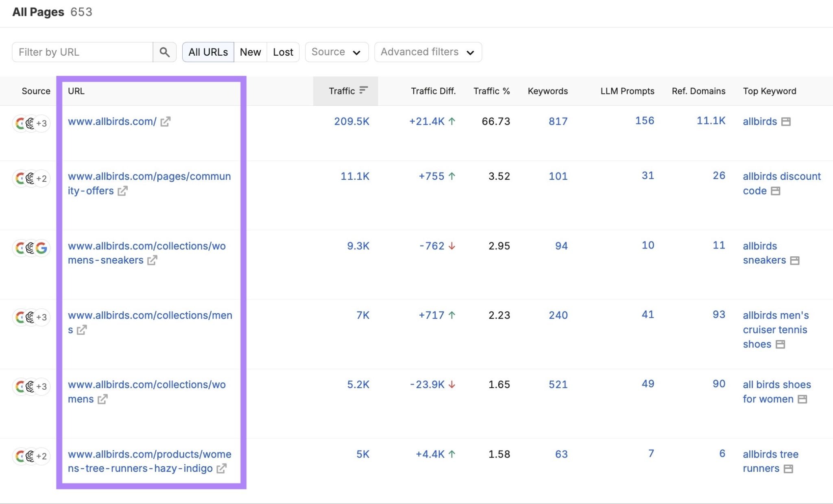Click SERP icon next to allbirds keyword
Viewport: 833px width, 504px height.
coord(786,122)
